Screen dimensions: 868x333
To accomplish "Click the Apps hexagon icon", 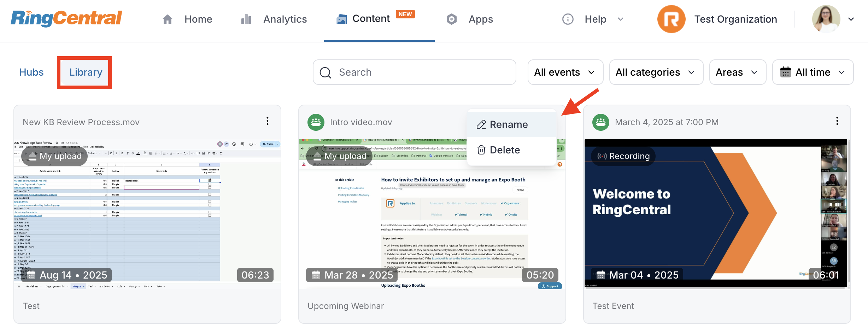I will coord(452,19).
